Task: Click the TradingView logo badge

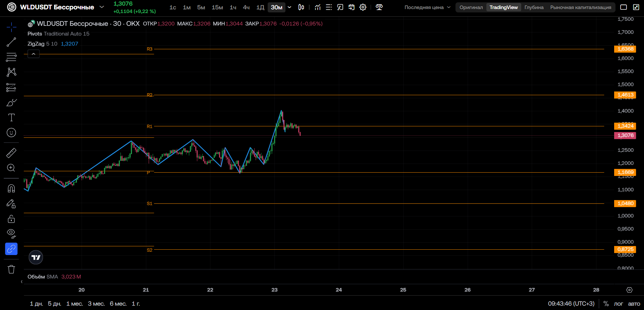Action: (x=36, y=257)
